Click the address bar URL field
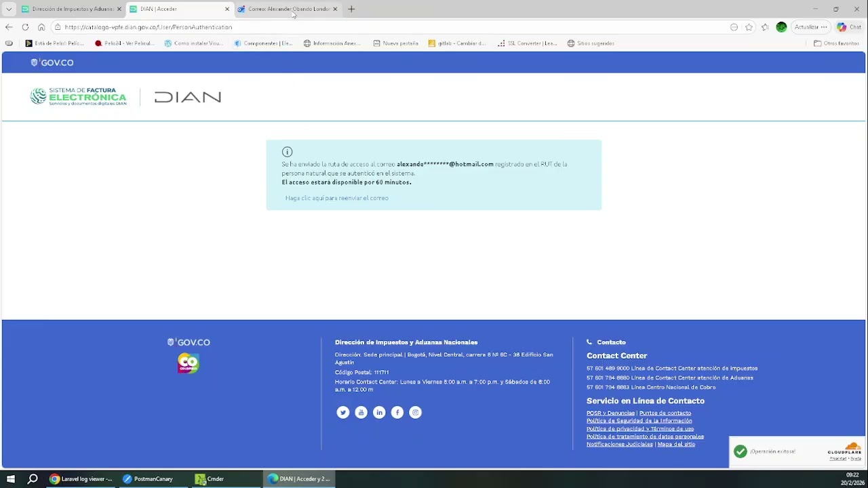This screenshot has width=868, height=488. click(393, 27)
